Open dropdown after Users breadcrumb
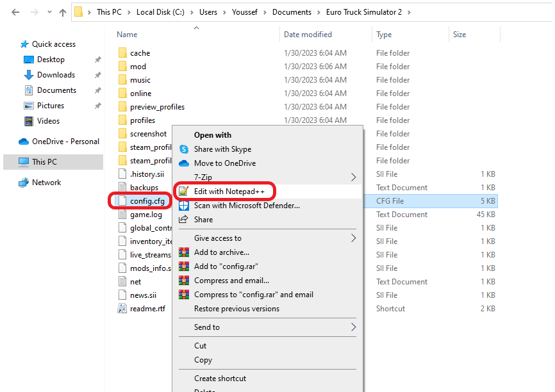Screen dimensions: 555x392 224,12
